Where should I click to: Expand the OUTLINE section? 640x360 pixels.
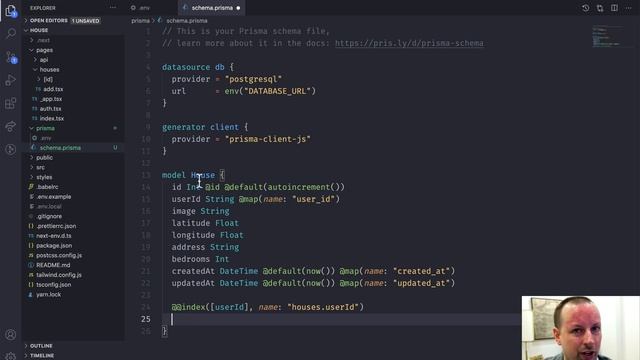(41, 346)
